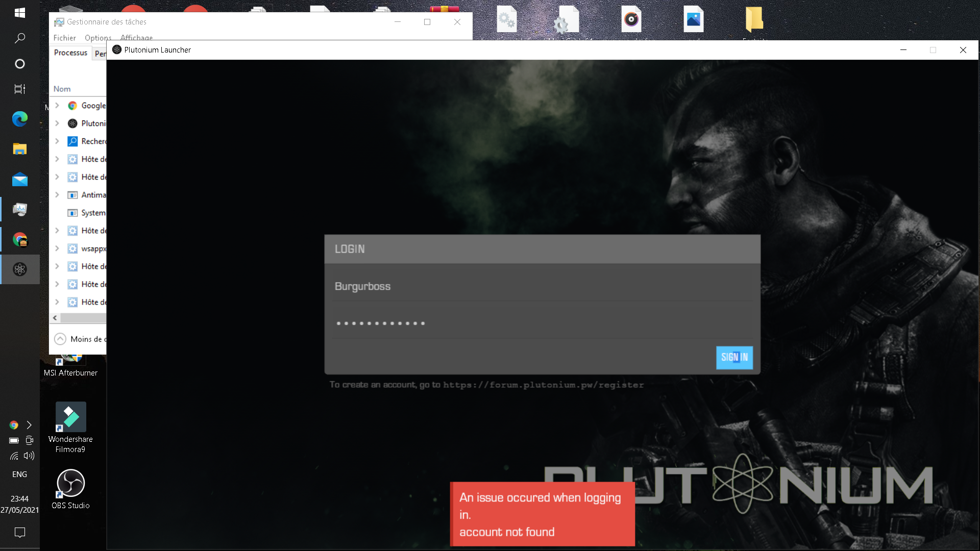Show hidden tray icons chevron
This screenshot has width=980, height=551.
point(29,425)
